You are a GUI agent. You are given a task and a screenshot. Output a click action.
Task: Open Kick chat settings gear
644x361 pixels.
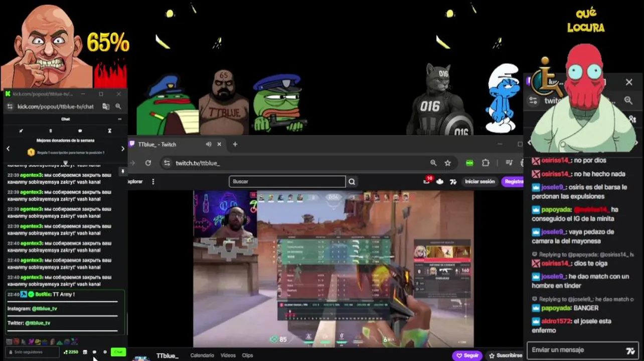105,352
